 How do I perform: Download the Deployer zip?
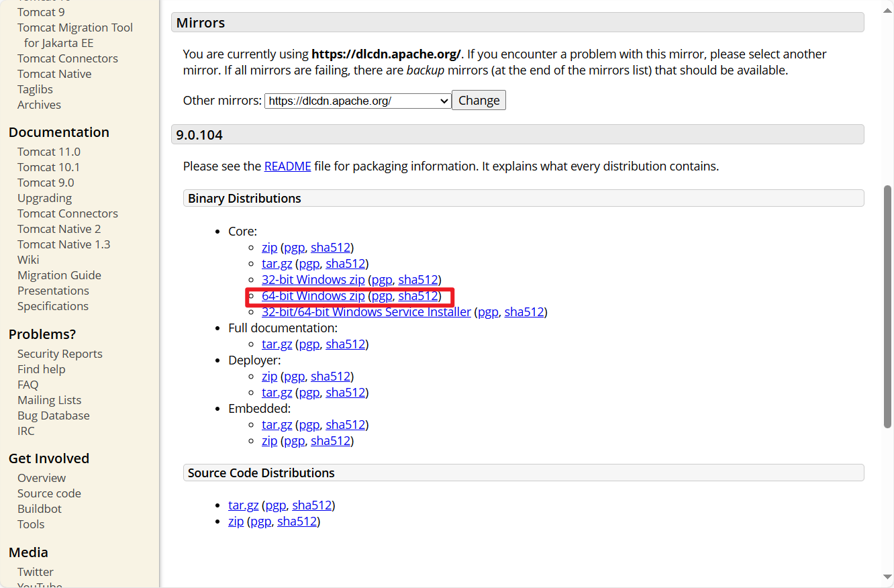tap(269, 377)
